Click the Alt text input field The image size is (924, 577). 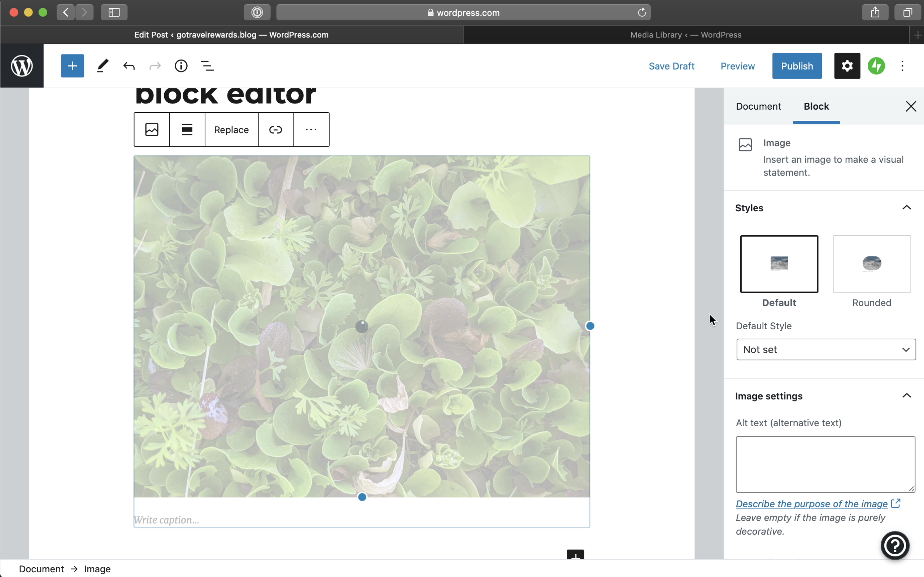(825, 464)
